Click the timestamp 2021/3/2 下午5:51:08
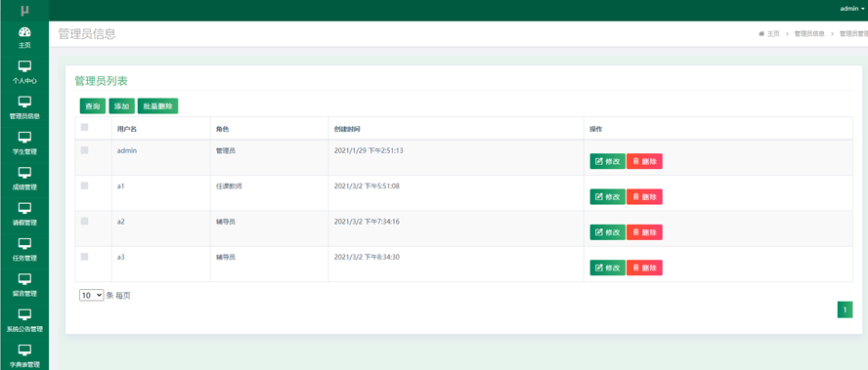The height and width of the screenshot is (370, 868). pos(367,185)
